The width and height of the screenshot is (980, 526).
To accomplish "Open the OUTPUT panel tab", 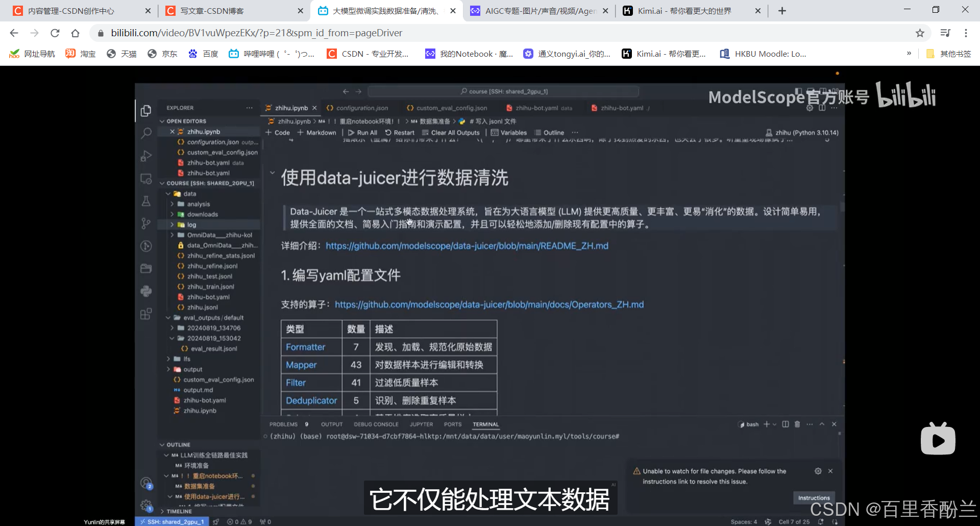I will click(x=332, y=424).
